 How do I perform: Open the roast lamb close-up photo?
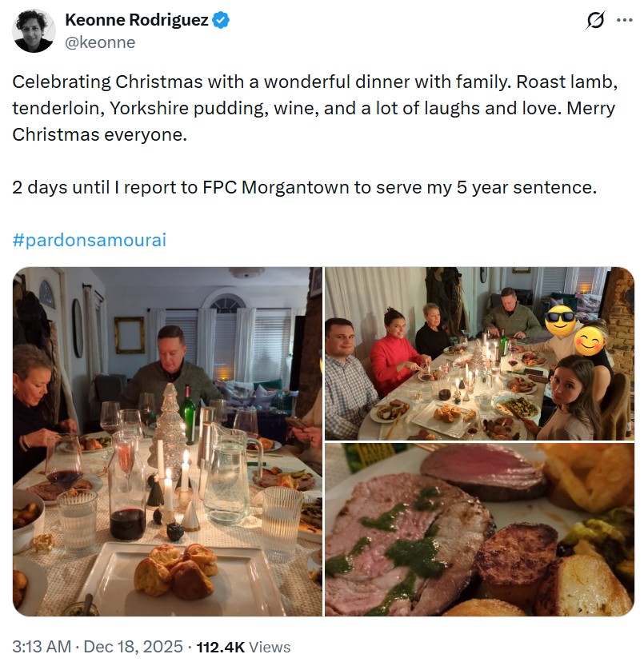point(478,529)
